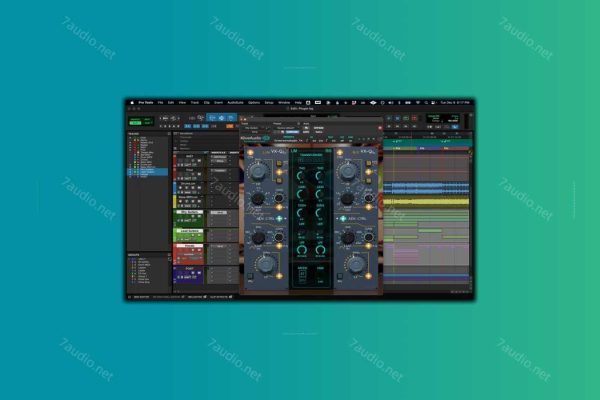Screen dimensions: 600x400
Task: Select the yellow clip in timeline
Action: pyautogui.click(x=426, y=201)
